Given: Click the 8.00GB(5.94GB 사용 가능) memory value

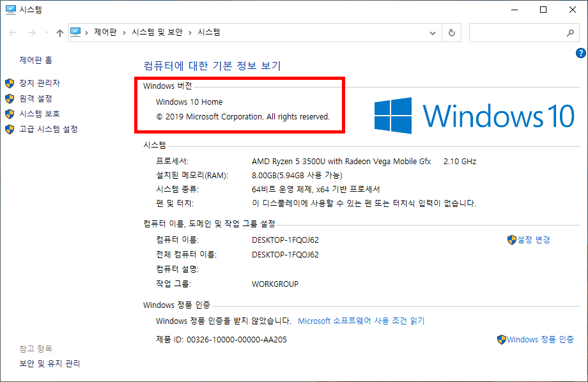Looking at the screenshot, I should pos(297,175).
